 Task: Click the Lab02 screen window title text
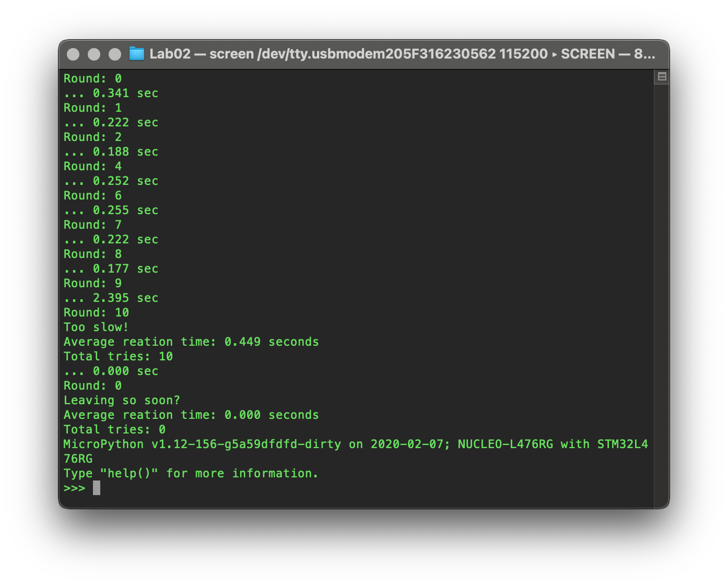[402, 54]
